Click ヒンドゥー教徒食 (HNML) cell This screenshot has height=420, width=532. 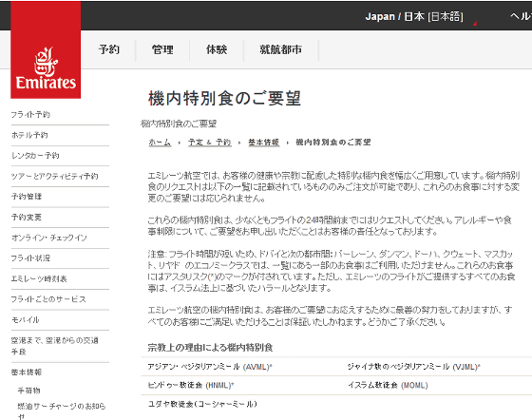pyautogui.click(x=191, y=386)
